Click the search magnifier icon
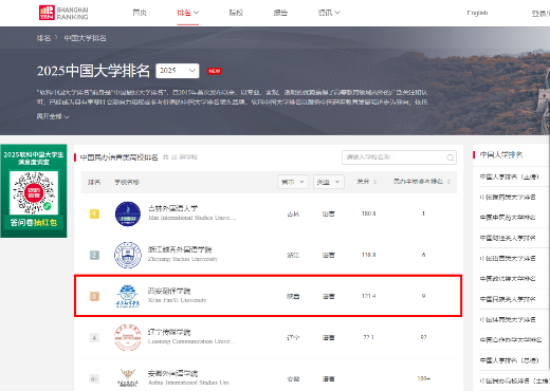This screenshot has height=392, width=550. [x=450, y=158]
